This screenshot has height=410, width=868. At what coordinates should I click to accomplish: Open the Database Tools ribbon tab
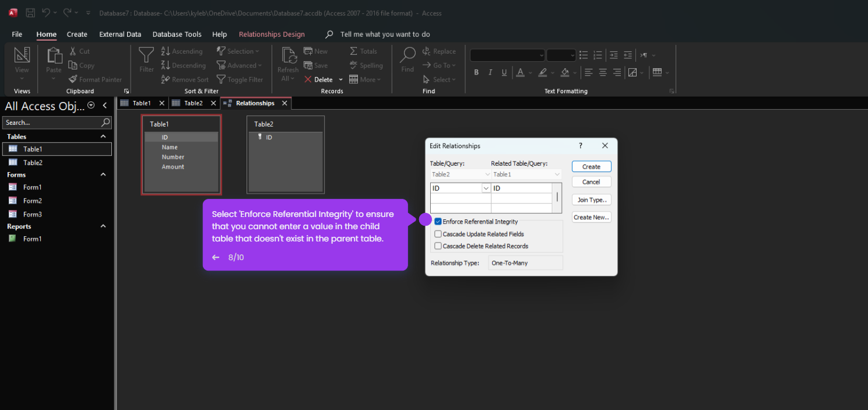tap(177, 34)
